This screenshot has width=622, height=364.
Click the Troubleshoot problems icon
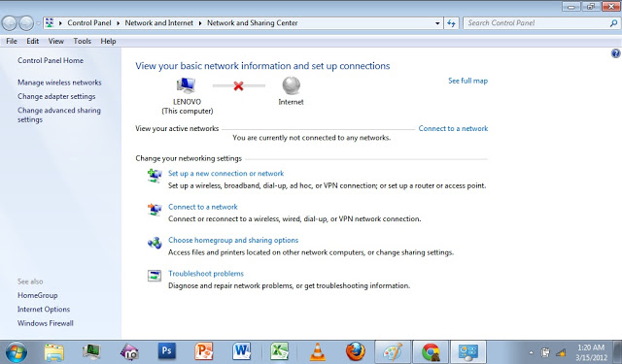[x=155, y=276]
